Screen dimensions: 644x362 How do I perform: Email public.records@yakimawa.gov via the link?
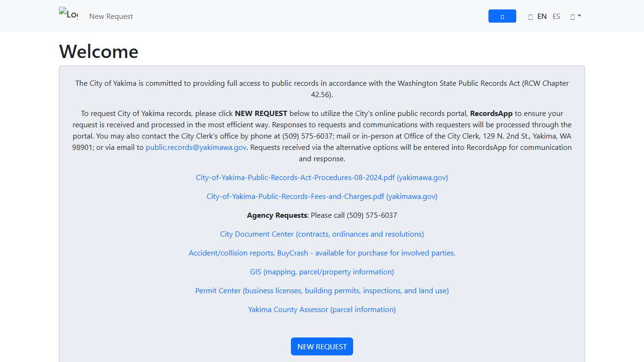coord(196,147)
